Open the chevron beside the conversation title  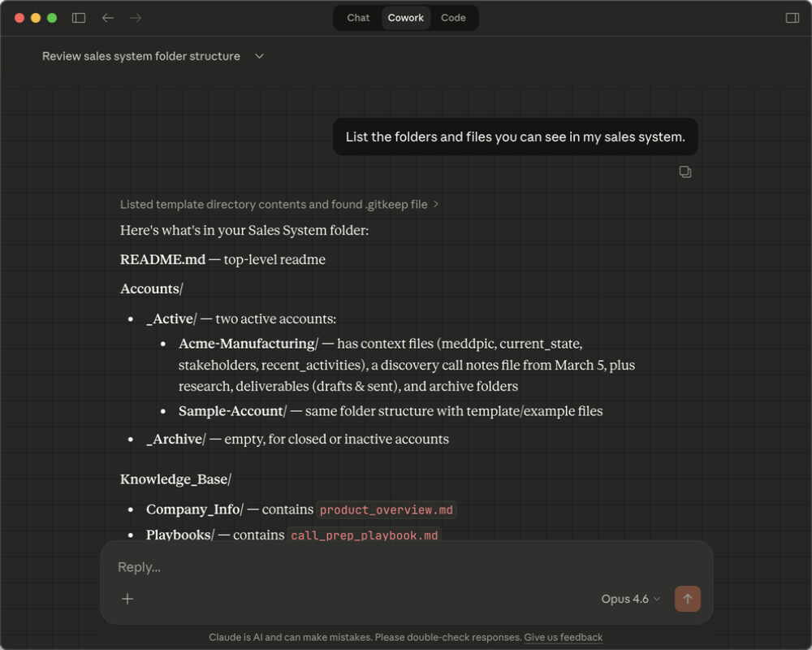click(x=260, y=56)
